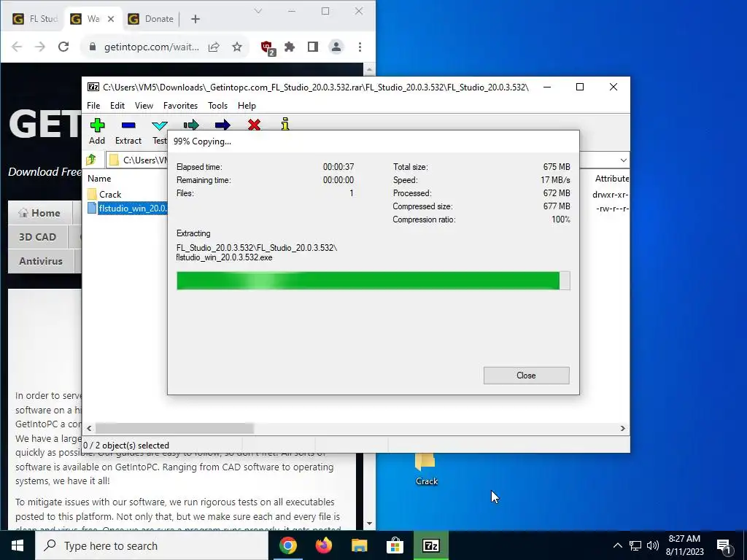This screenshot has width=747, height=560.
Task: Click the getintopc.com URL address bar
Action: pyautogui.click(x=152, y=47)
